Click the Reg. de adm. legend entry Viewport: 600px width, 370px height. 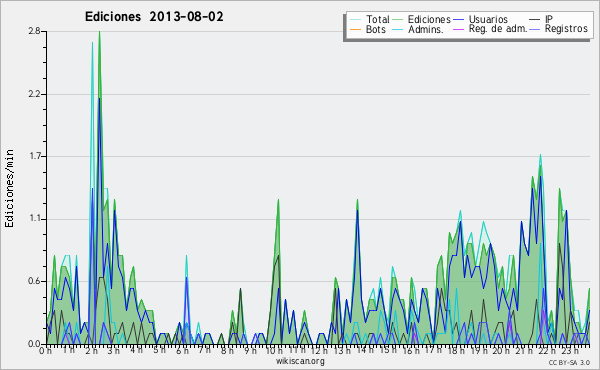(490, 29)
